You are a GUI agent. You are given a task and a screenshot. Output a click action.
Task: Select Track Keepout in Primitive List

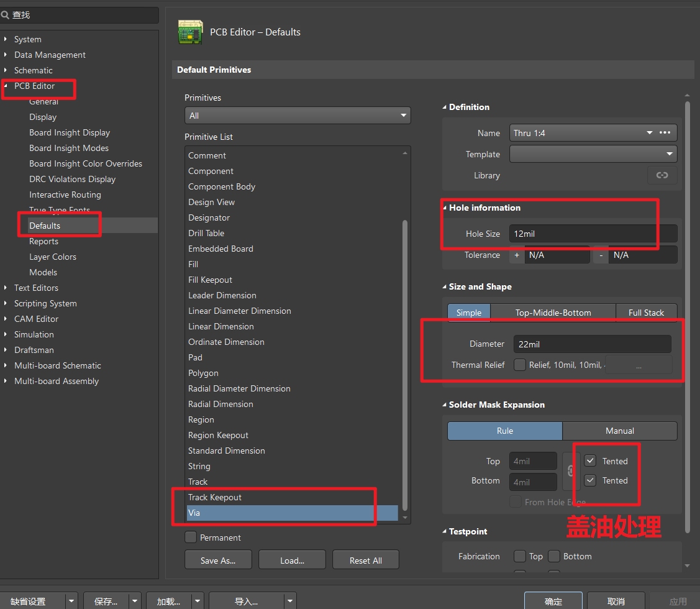214,497
